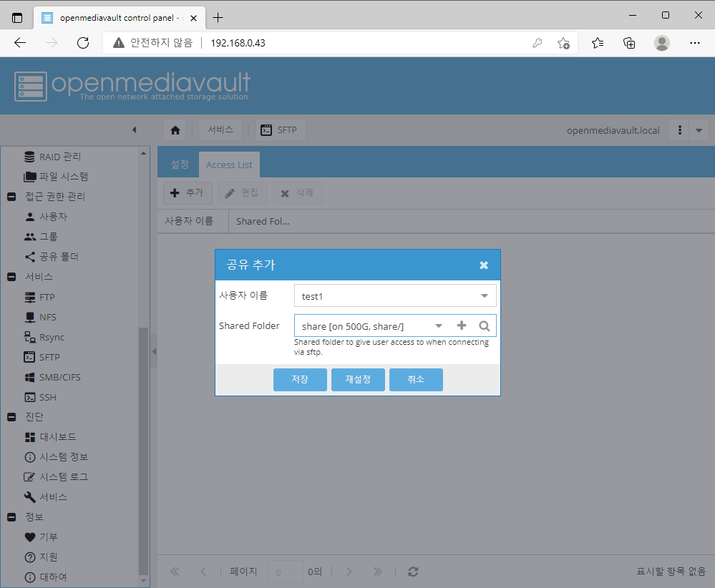Click browser back button

[20, 44]
